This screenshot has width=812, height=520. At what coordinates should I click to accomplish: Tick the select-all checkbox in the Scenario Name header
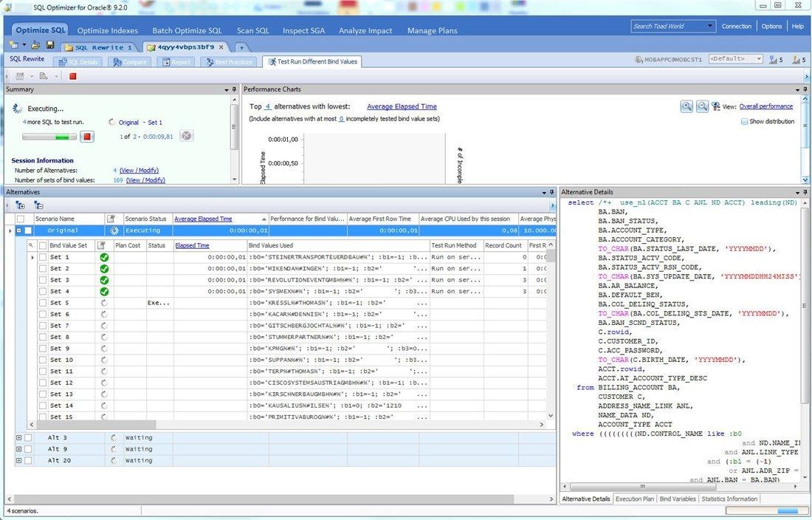pos(20,219)
